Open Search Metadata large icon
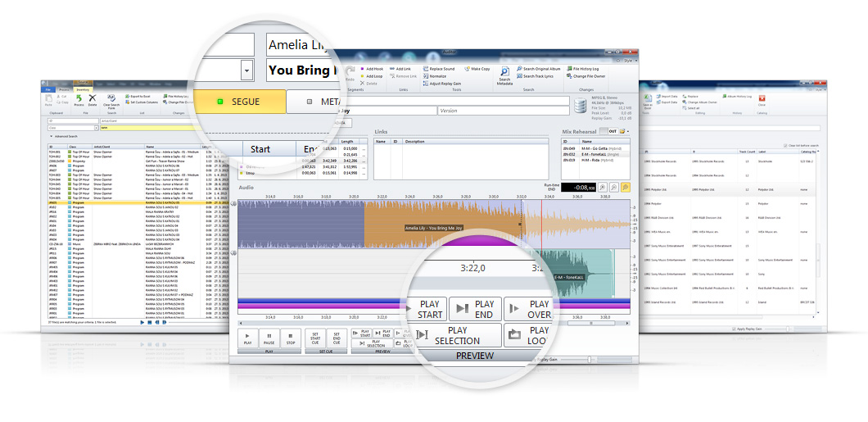 coord(504,76)
